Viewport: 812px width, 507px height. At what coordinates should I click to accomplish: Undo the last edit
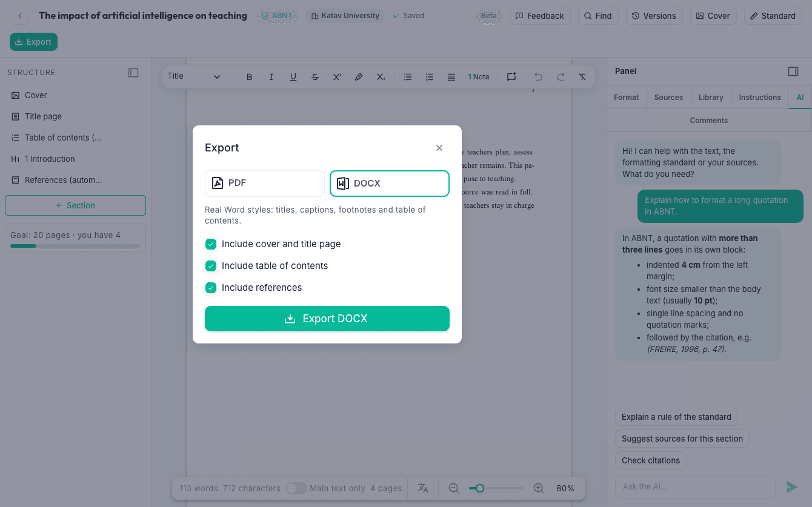coord(538,77)
